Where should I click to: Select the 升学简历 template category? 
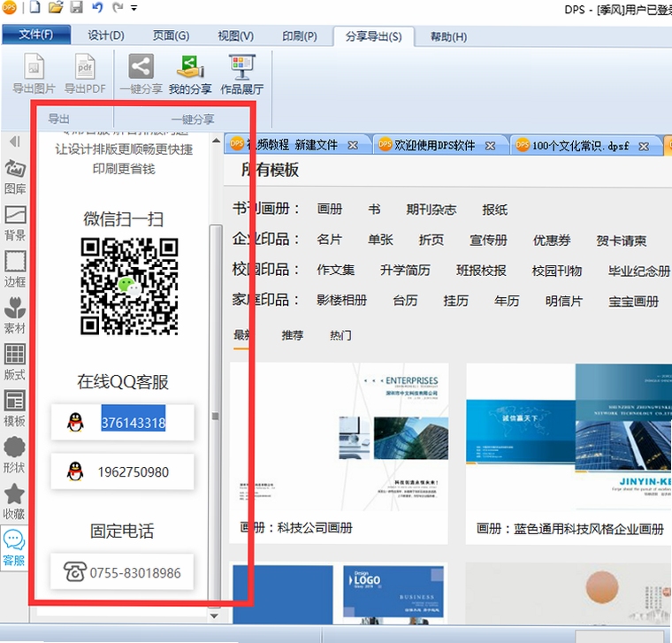click(406, 270)
